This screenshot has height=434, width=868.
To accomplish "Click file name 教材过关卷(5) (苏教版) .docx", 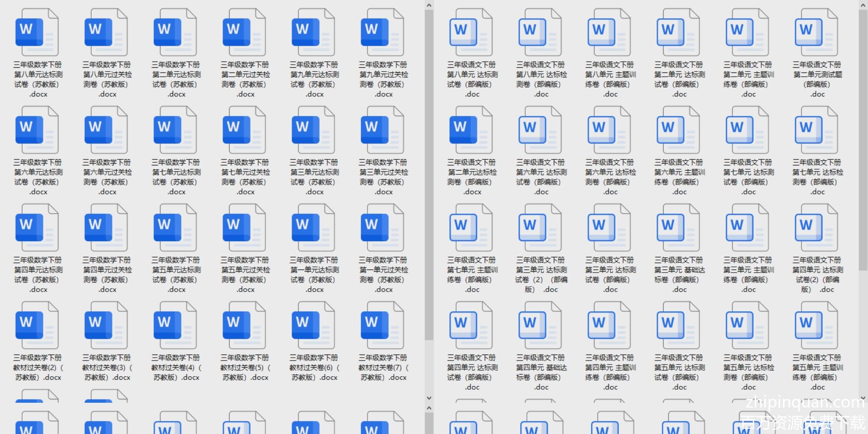I will pyautogui.click(x=245, y=368).
